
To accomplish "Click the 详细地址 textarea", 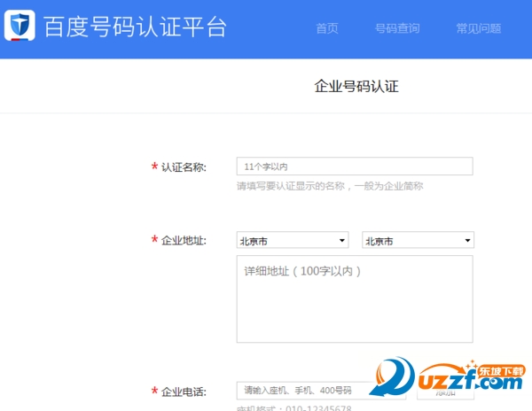I will [x=355, y=299].
